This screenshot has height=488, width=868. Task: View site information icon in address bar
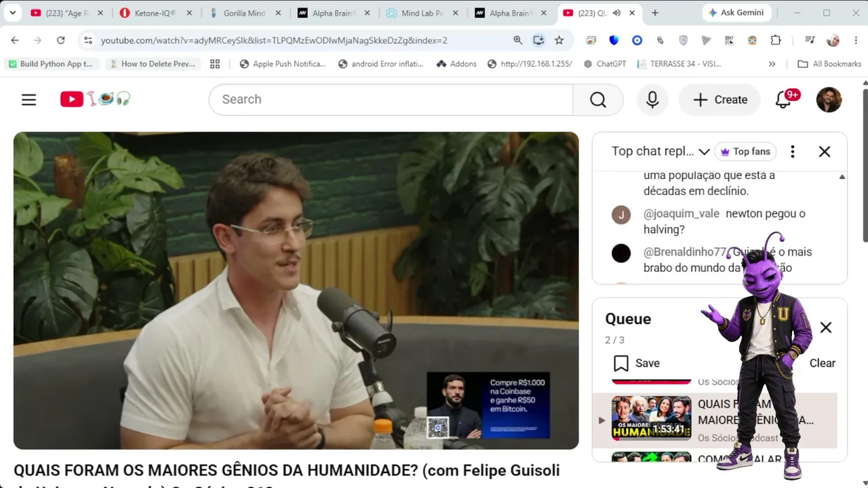coord(87,41)
